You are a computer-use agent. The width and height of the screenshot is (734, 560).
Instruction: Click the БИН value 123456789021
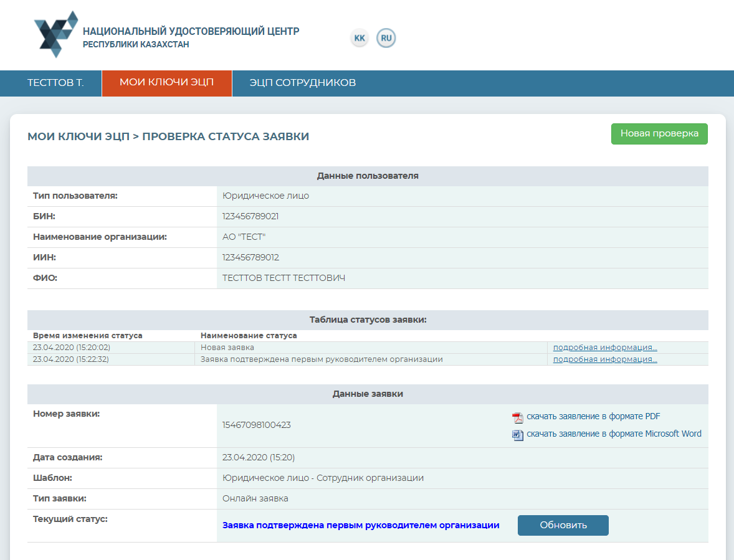pyautogui.click(x=250, y=217)
